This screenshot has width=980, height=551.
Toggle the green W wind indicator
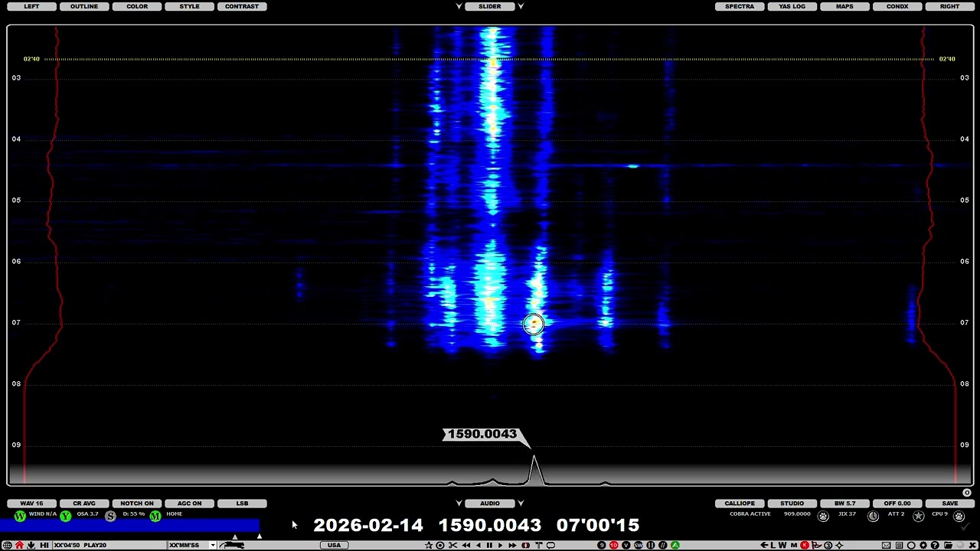coord(20,516)
